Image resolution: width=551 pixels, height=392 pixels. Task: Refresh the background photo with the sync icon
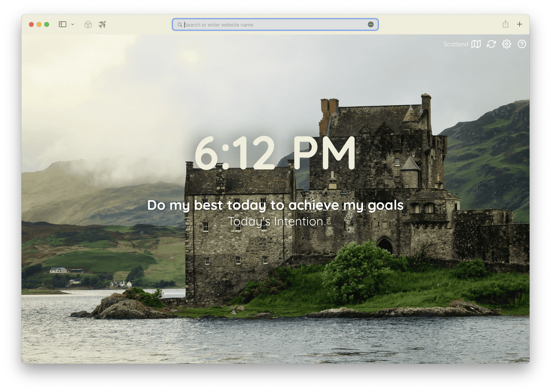pyautogui.click(x=491, y=44)
